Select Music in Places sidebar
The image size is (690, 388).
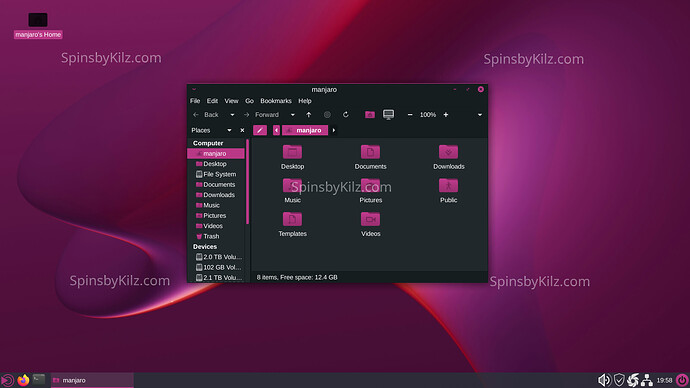(x=216, y=205)
